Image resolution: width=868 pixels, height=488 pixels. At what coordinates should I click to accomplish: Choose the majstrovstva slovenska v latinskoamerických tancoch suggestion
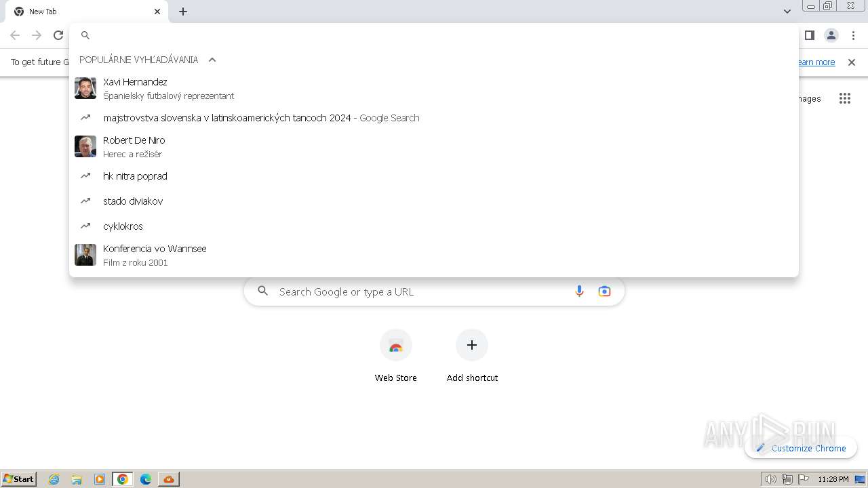tap(434, 118)
